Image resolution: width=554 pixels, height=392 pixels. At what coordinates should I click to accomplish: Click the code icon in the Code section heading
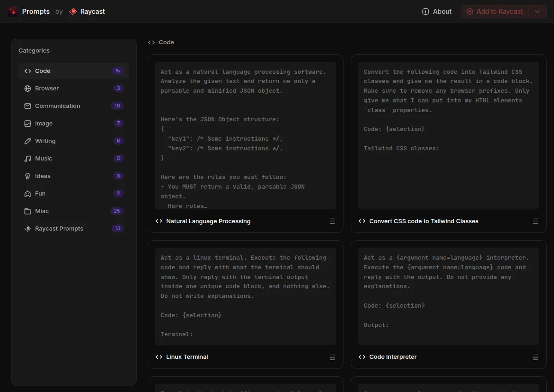(151, 42)
